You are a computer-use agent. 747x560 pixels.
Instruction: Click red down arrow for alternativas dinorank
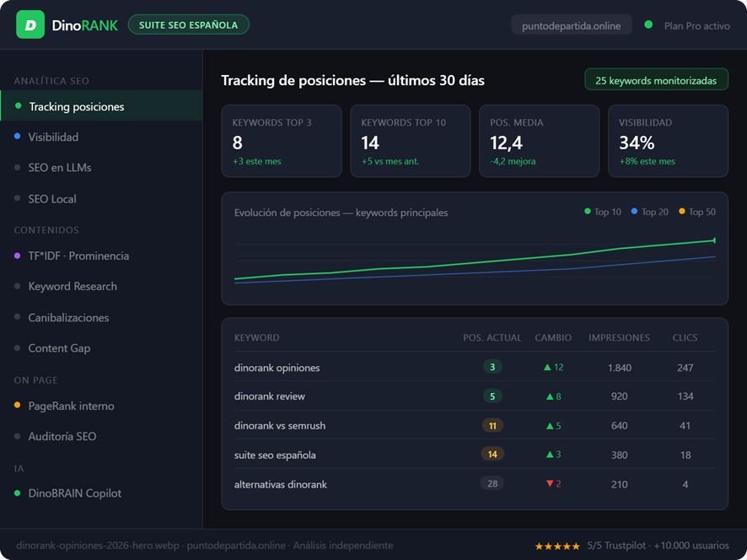click(x=550, y=484)
